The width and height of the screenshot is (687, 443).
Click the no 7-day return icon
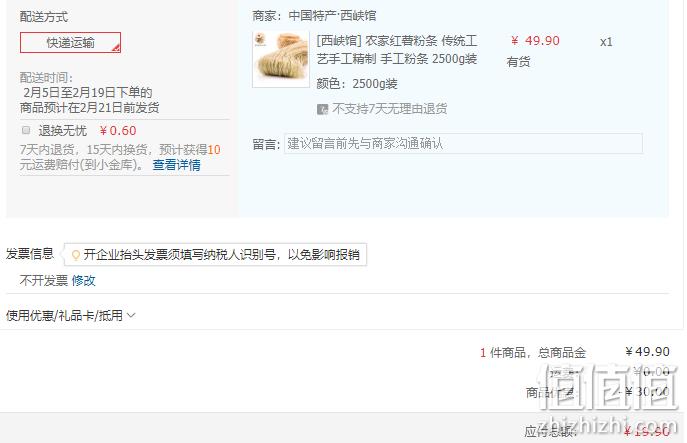tap(322, 109)
